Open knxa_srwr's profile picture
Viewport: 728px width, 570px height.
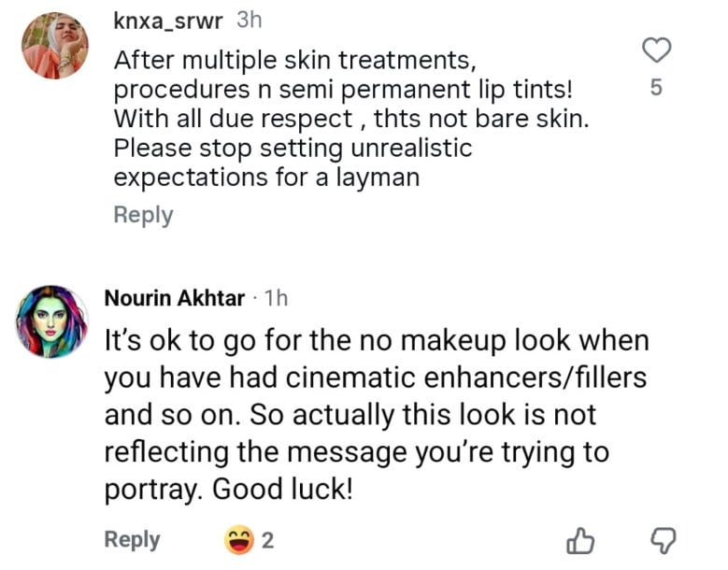click(x=54, y=45)
